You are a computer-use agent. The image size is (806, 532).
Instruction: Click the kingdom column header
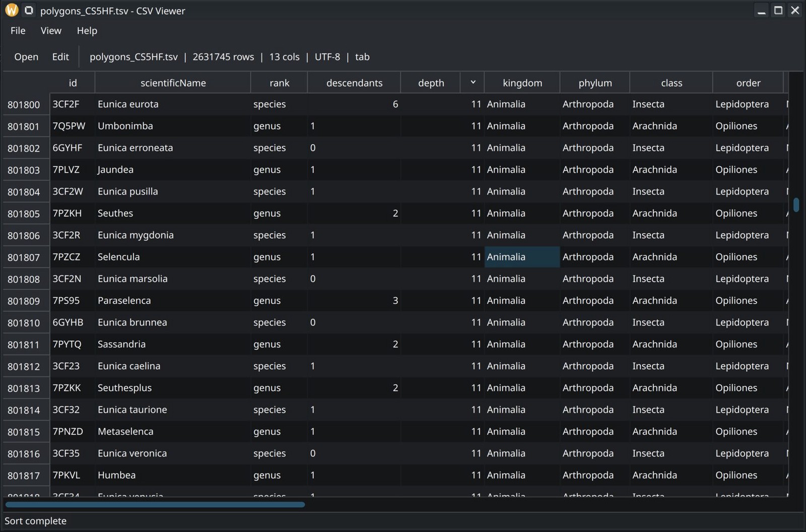(x=522, y=83)
